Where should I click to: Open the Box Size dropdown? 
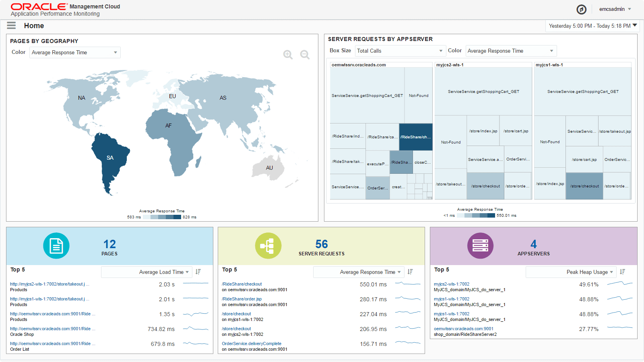point(400,51)
